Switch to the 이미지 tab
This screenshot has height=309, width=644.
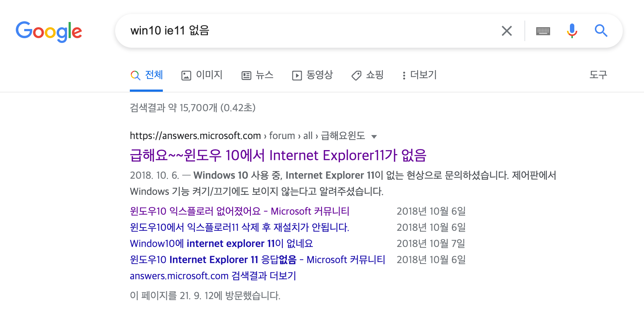[x=202, y=75]
